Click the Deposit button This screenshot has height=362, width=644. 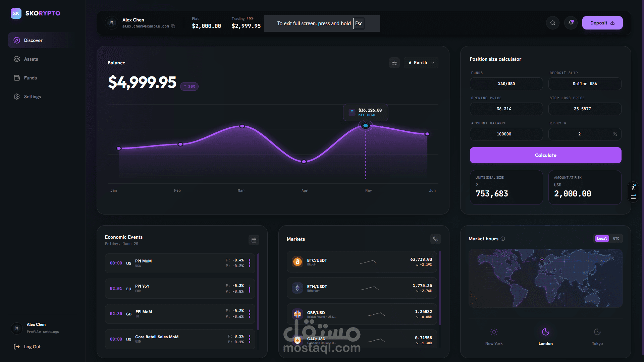602,23
